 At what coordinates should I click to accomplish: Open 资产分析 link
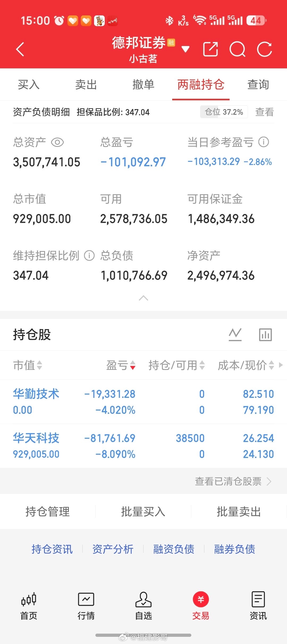coord(113,549)
